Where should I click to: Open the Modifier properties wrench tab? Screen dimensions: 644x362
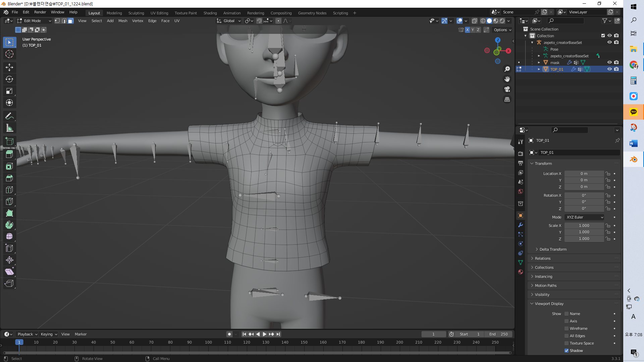coord(521,225)
